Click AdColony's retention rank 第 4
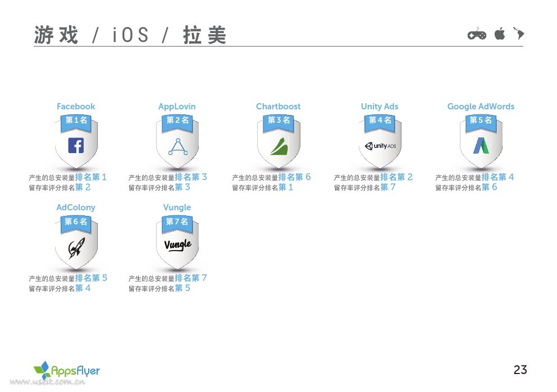 (x=83, y=288)
